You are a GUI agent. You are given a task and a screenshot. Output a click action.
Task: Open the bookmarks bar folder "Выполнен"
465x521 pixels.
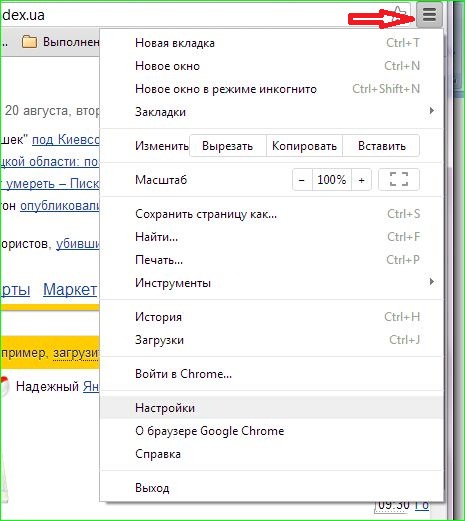[x=61, y=42]
